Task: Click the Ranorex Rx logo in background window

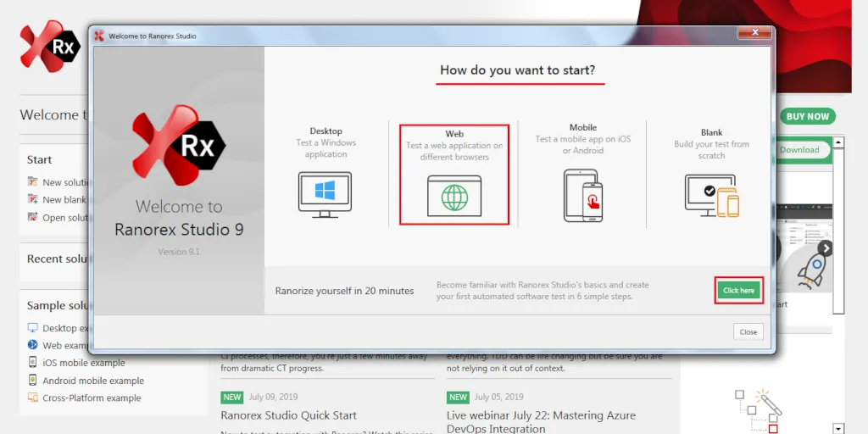Action: click(50, 47)
